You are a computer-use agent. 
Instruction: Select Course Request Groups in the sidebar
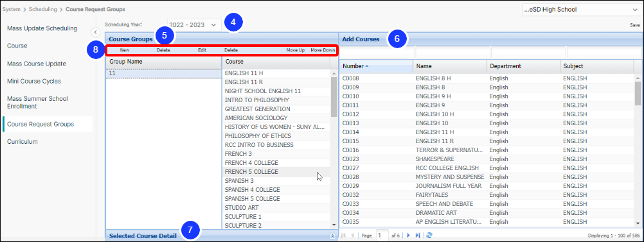point(40,124)
